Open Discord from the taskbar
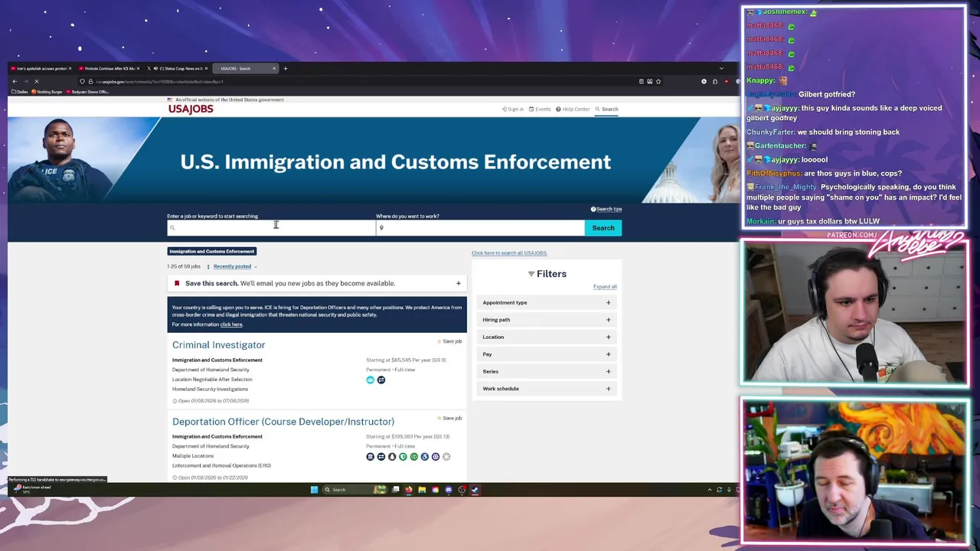The height and width of the screenshot is (551, 980). point(449,490)
